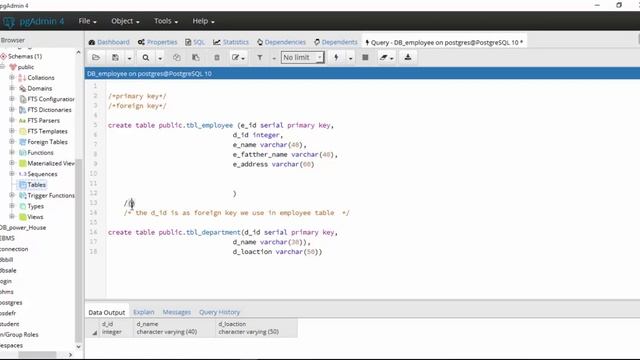Click the Types tree icon
640x360 pixels.
click(22, 206)
